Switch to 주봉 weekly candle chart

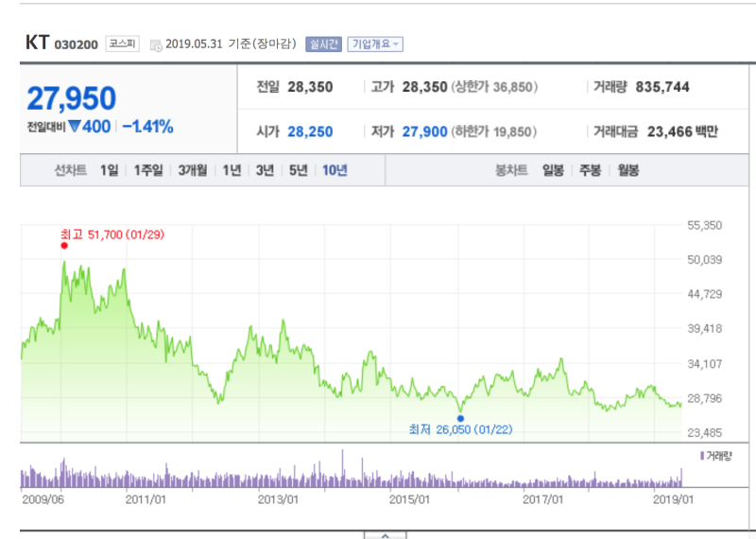click(x=590, y=170)
